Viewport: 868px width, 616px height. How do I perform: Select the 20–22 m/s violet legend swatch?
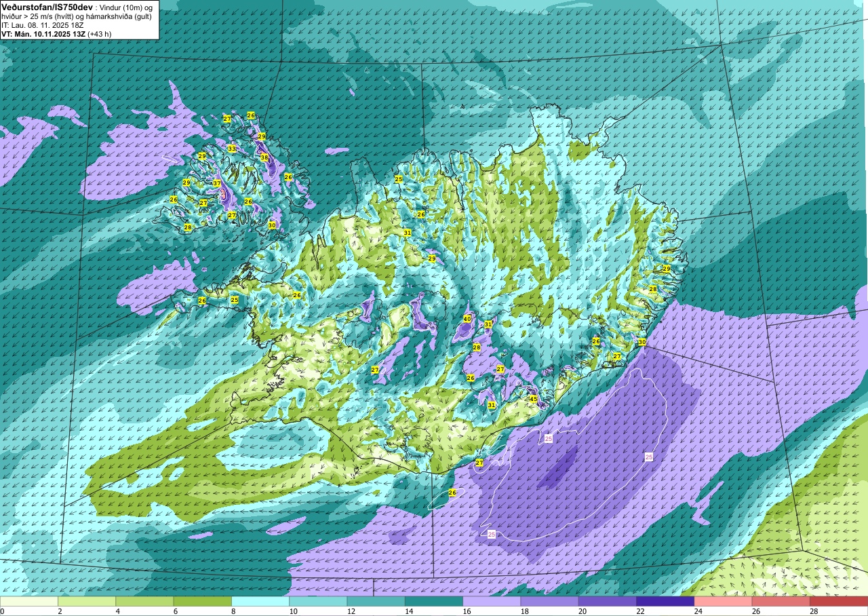coord(607,601)
